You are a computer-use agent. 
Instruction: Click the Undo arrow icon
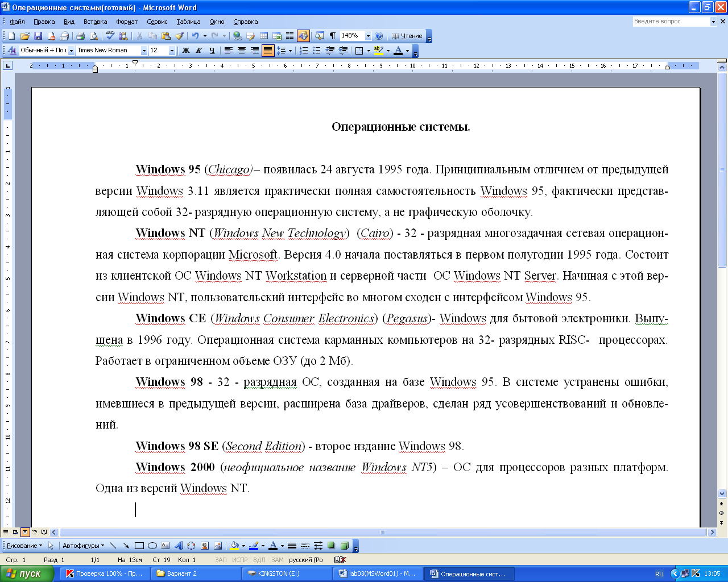click(x=195, y=36)
